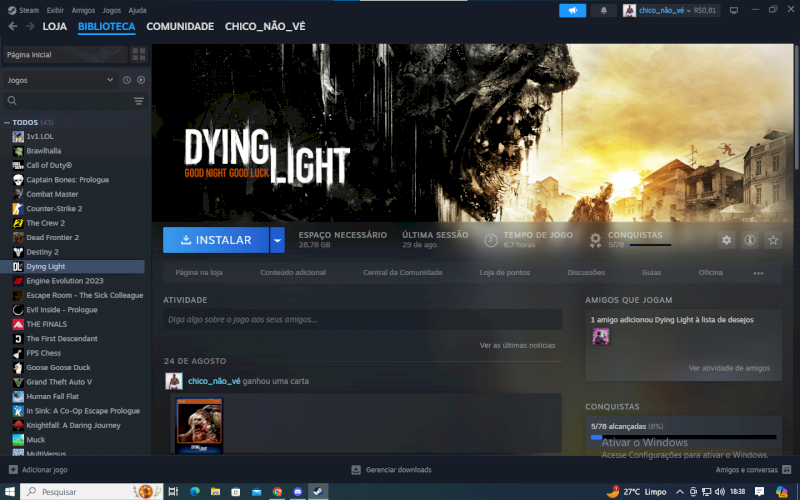
Task: Open the install options dropdown arrow
Action: point(277,240)
